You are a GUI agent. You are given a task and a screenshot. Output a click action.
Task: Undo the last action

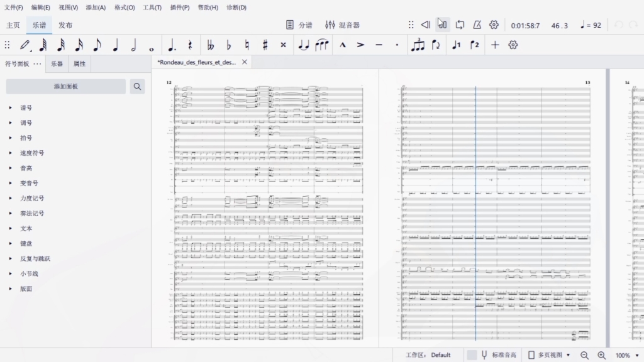click(618, 25)
